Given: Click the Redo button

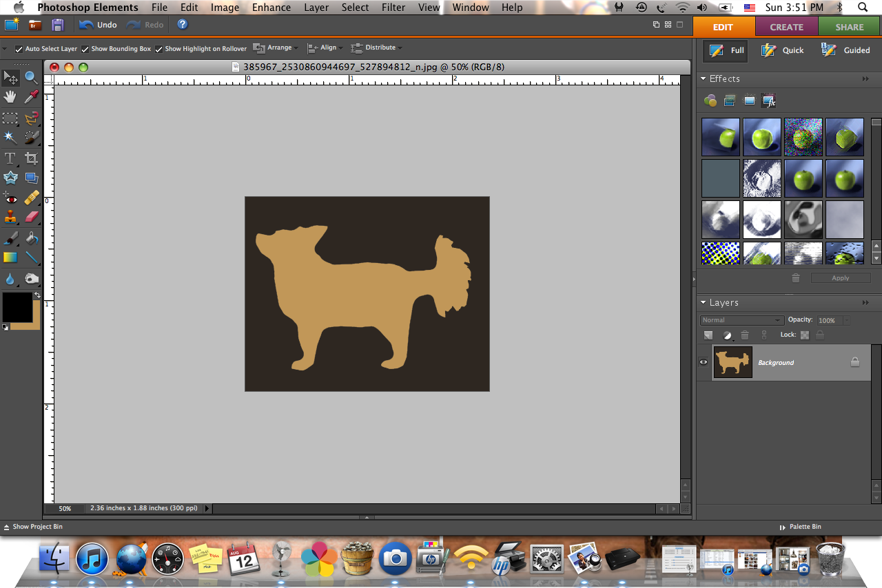Looking at the screenshot, I should [145, 25].
